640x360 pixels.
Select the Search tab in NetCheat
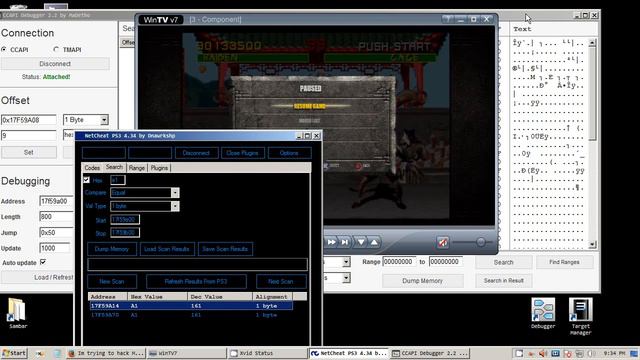pyautogui.click(x=114, y=167)
